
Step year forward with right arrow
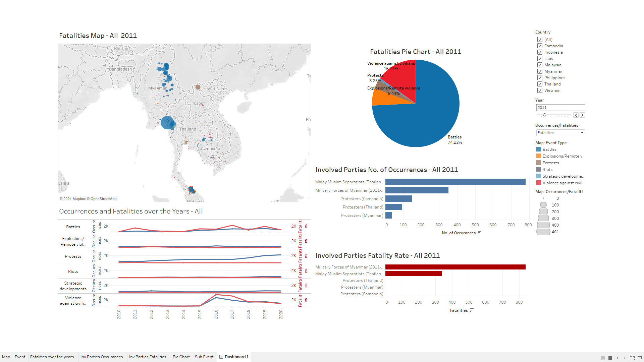pos(582,115)
